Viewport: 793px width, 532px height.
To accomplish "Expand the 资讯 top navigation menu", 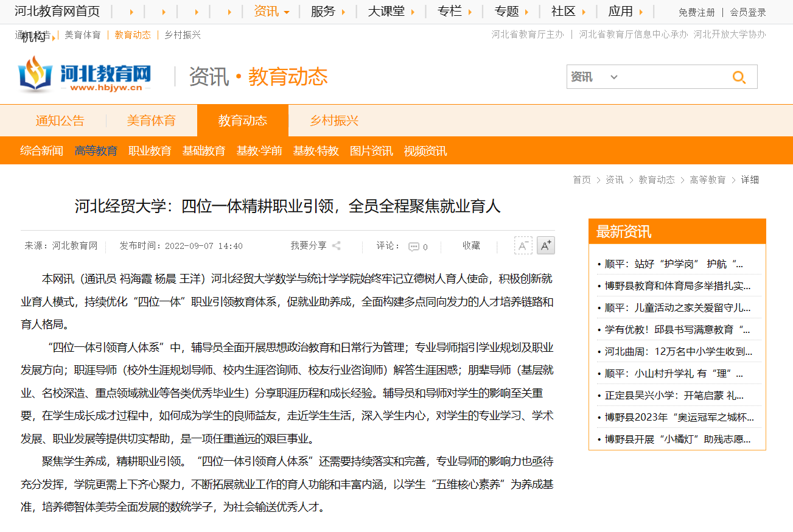I will coord(271,12).
